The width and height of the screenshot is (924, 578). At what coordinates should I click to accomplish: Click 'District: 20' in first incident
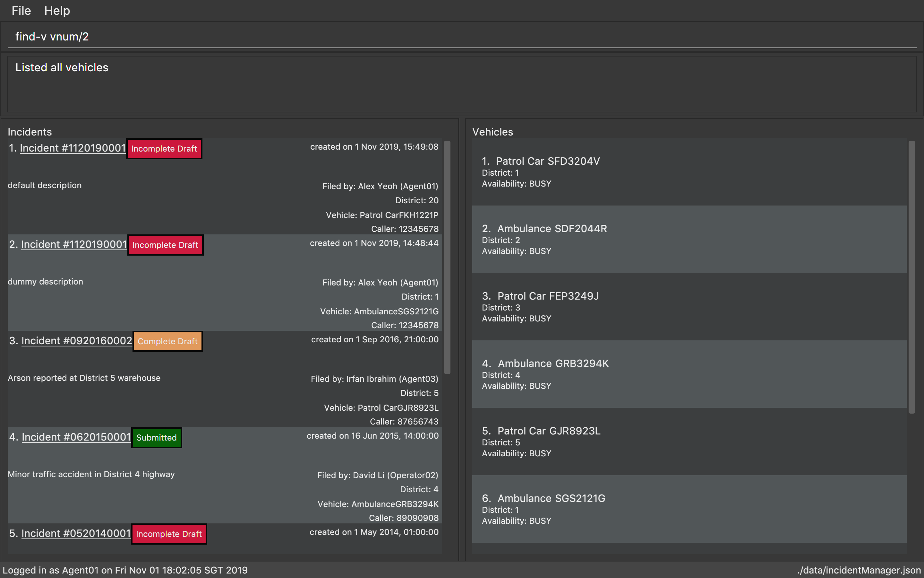[417, 200]
